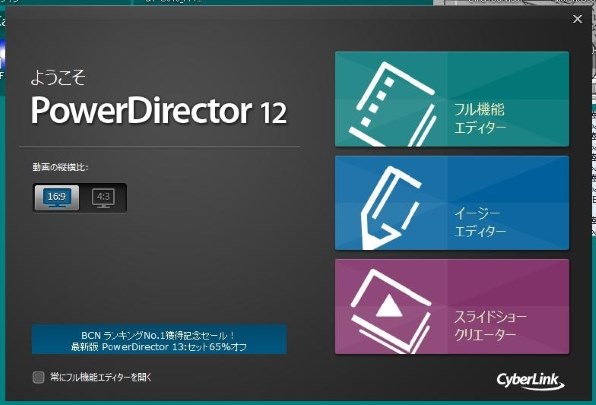Select the 16:9 aspect ratio monitor icon
Viewport: 596px width, 405px height.
pyautogui.click(x=57, y=198)
